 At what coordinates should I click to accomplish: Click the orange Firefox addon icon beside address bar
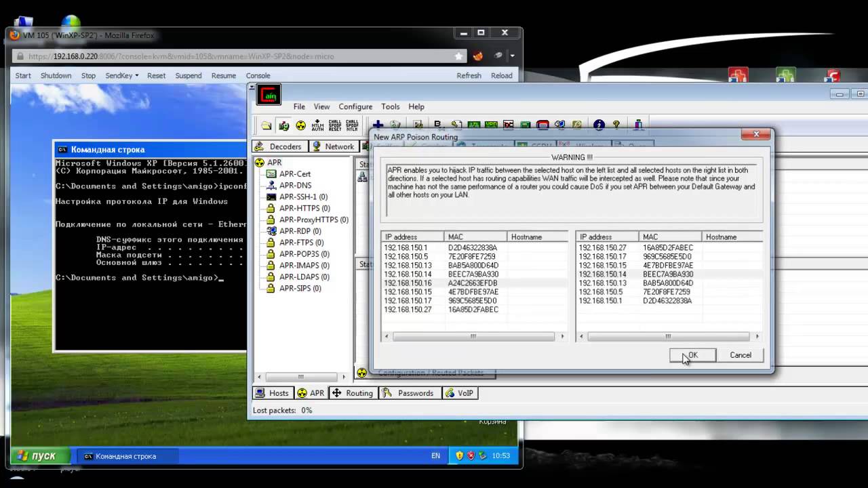click(477, 56)
